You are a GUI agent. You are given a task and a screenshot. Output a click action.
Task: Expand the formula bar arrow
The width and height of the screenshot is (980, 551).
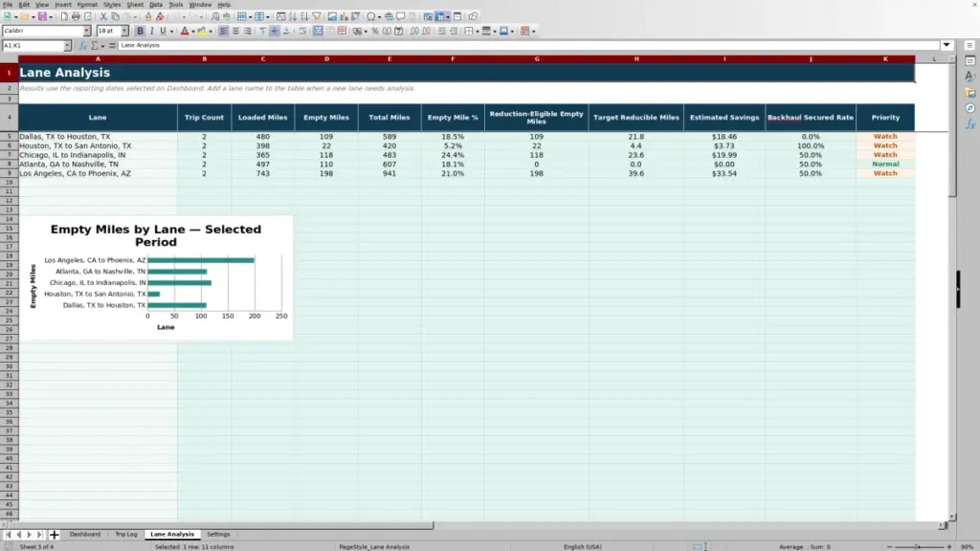[x=947, y=45]
